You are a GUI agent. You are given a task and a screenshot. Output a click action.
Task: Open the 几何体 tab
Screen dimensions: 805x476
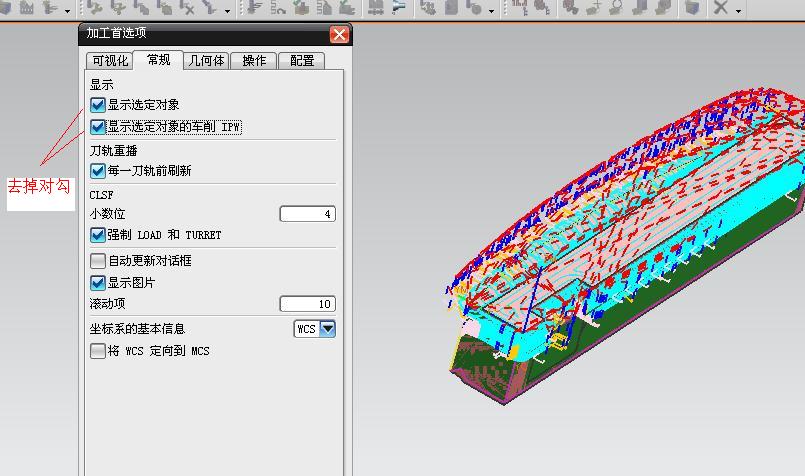[x=206, y=61]
